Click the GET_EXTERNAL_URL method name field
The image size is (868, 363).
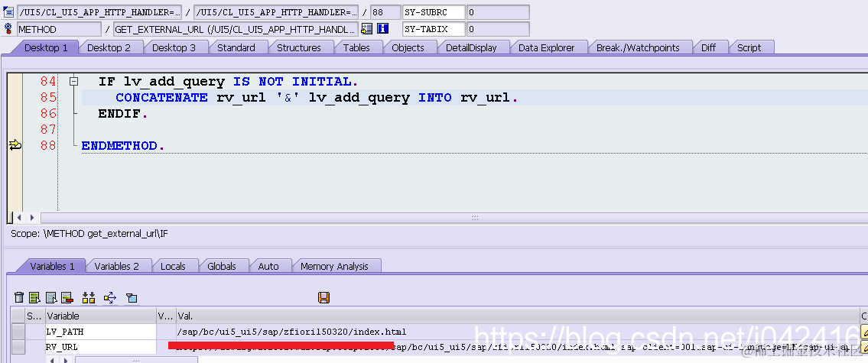point(236,29)
